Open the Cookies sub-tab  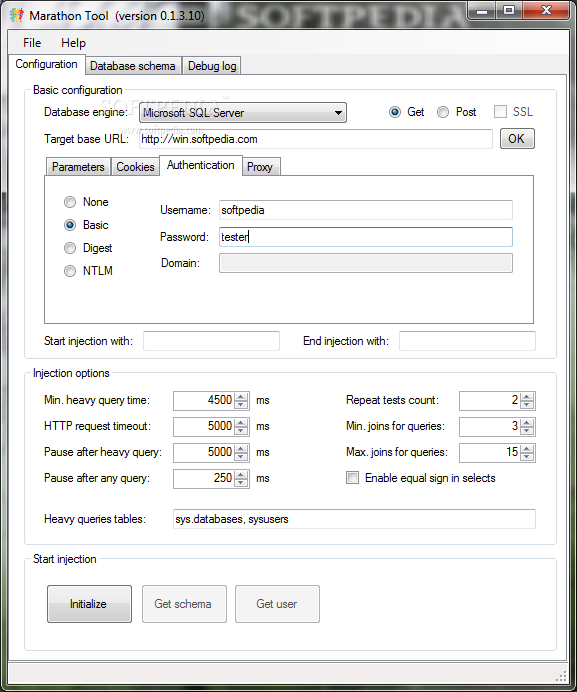point(135,167)
